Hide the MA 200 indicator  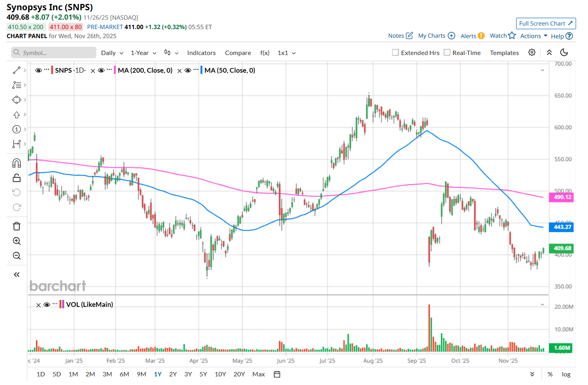pos(101,70)
